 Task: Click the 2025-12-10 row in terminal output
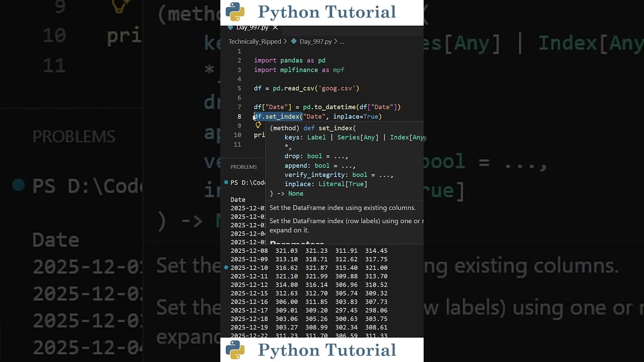[309, 268]
